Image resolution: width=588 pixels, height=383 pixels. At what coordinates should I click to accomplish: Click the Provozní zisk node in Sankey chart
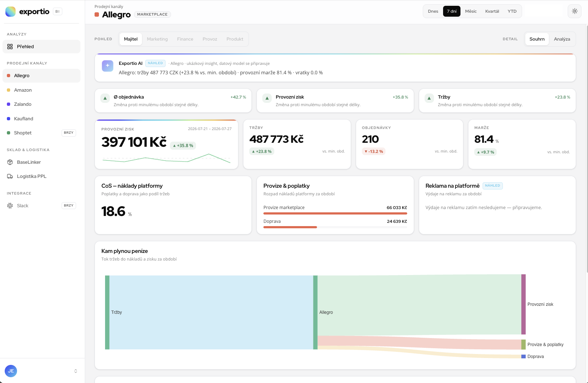pyautogui.click(x=523, y=304)
